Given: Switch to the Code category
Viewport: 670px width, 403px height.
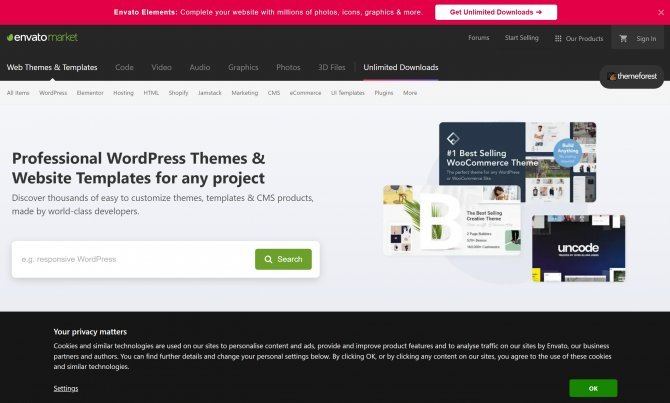Looking at the screenshot, I should 124,67.
